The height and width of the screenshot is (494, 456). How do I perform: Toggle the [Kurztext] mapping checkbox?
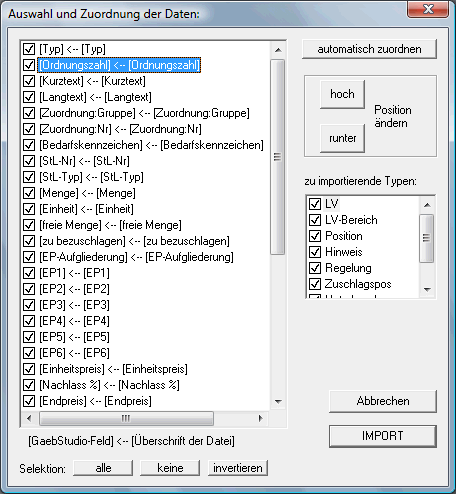[x=29, y=81]
